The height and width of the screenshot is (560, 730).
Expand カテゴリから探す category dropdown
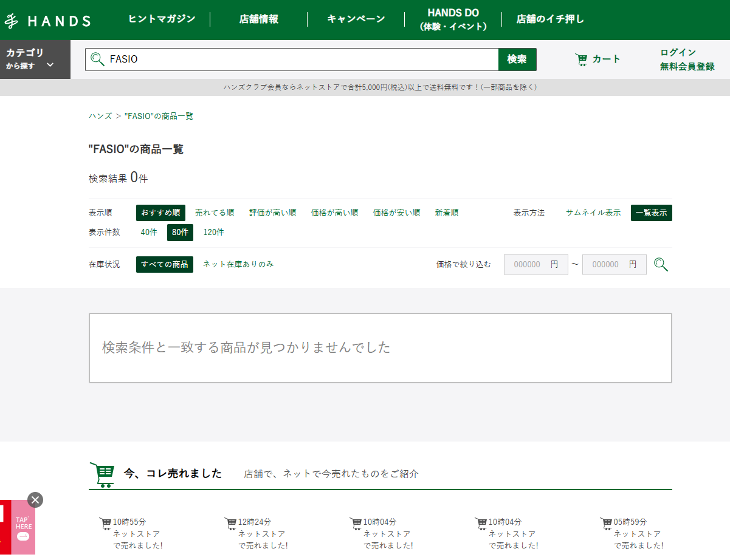tap(35, 60)
